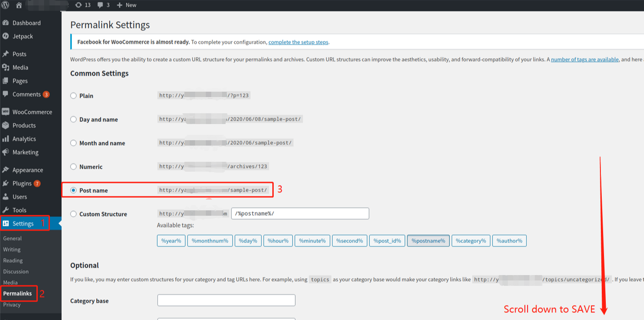Click the Jetpack icon in sidebar
644x320 pixels.
5,36
